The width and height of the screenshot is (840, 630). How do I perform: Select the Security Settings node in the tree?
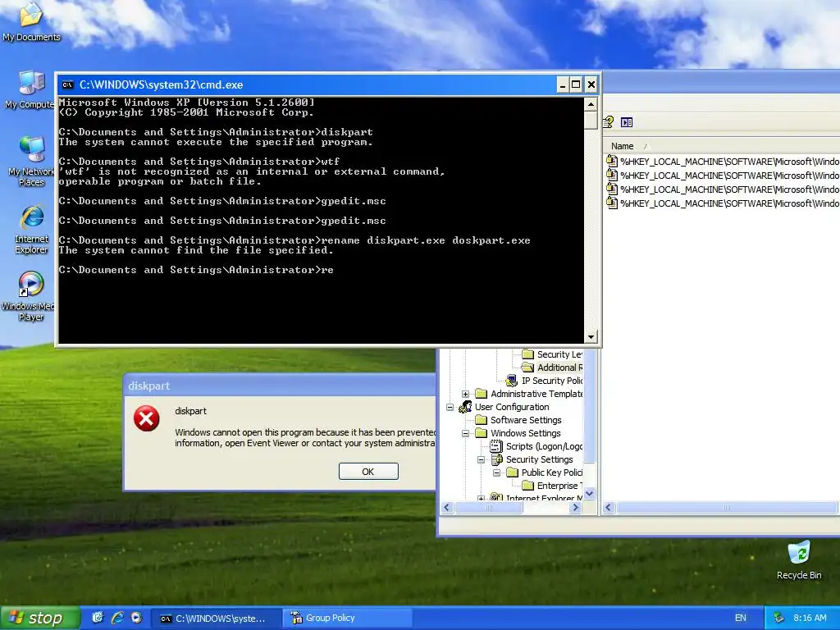(x=532, y=459)
